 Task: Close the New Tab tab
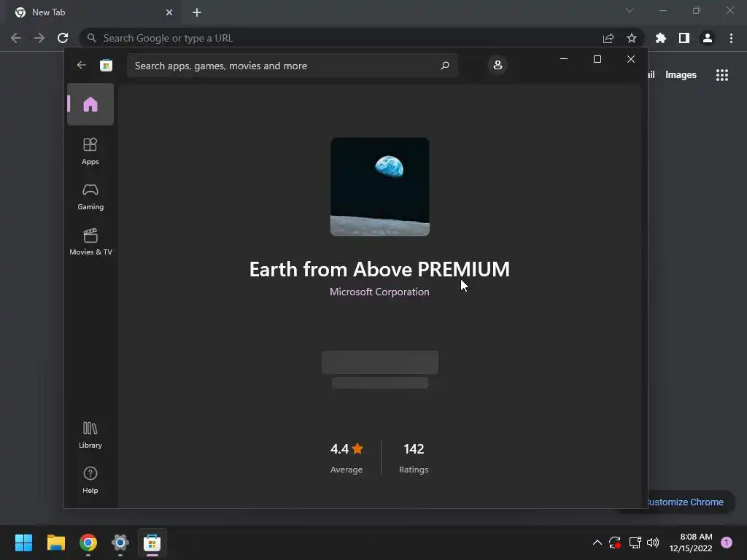pyautogui.click(x=169, y=12)
